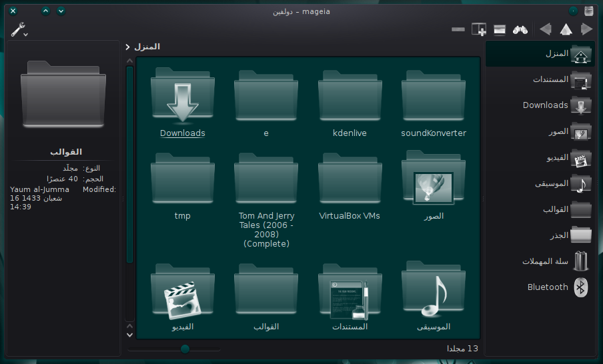Open the VirtualBox VMs folder

[350, 186]
